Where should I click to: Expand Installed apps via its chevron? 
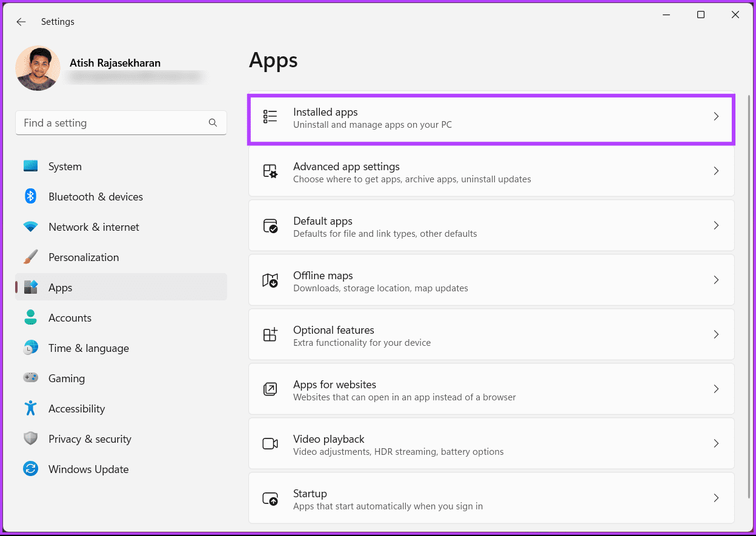tap(716, 116)
